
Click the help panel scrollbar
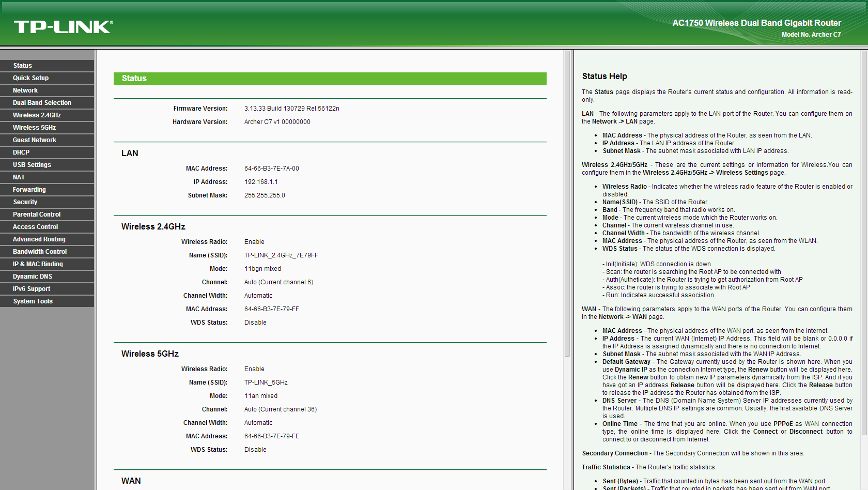pyautogui.click(x=864, y=243)
